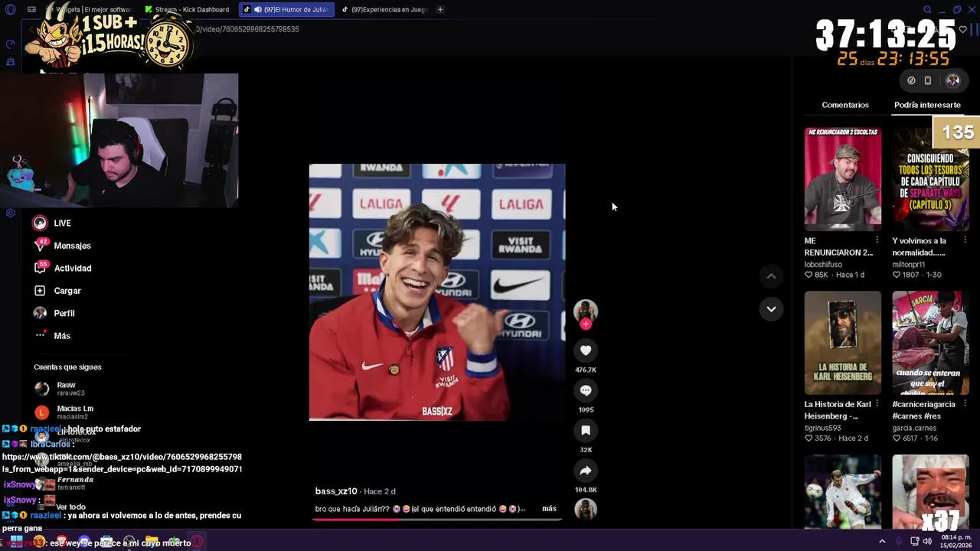Click the page URL in the address bar
Screen dimensions: 980x551
coord(247,29)
